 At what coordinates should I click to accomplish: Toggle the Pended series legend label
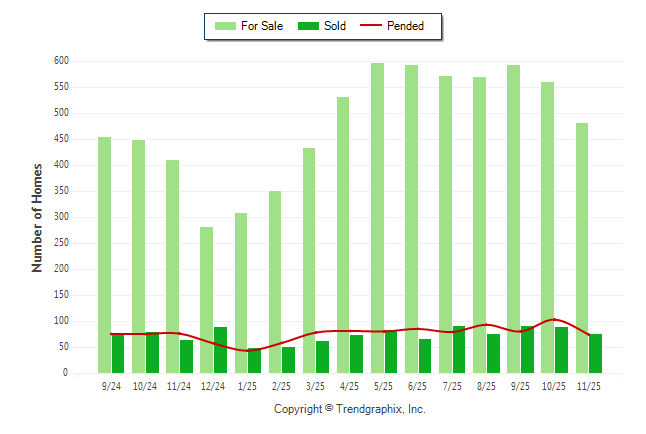point(405,26)
